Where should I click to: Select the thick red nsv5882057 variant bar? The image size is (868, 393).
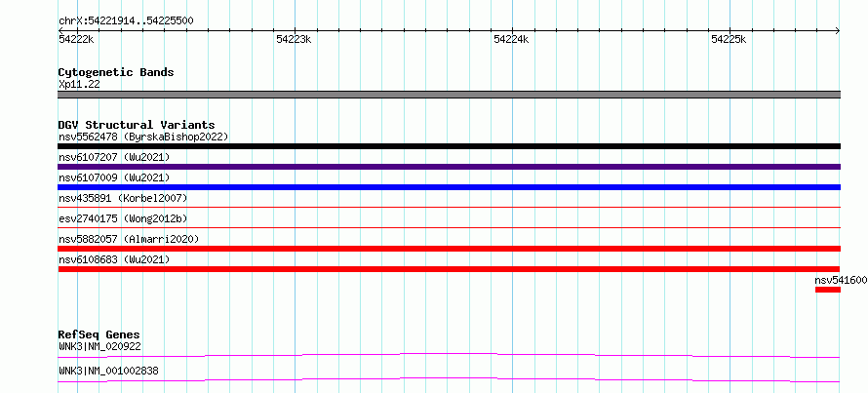click(x=449, y=249)
